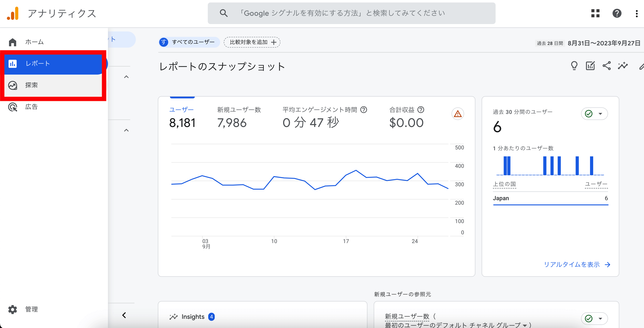Click the home house icon
The width and height of the screenshot is (644, 328).
13,42
